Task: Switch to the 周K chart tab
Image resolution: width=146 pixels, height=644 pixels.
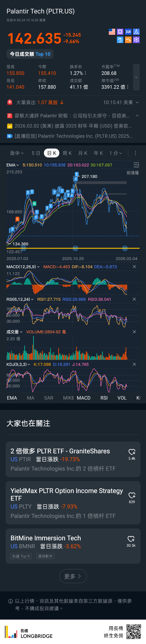Action: pos(67,153)
